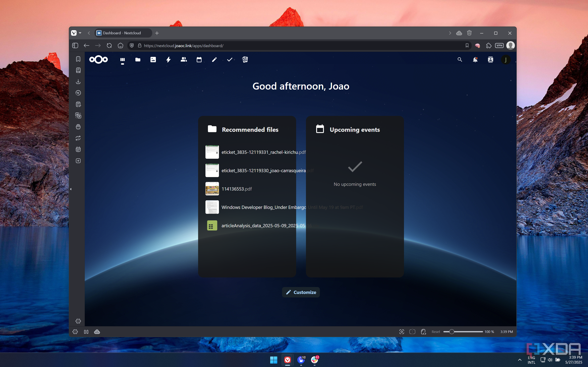Open the Photos app icon
This screenshot has height=367, width=588.
153,60
